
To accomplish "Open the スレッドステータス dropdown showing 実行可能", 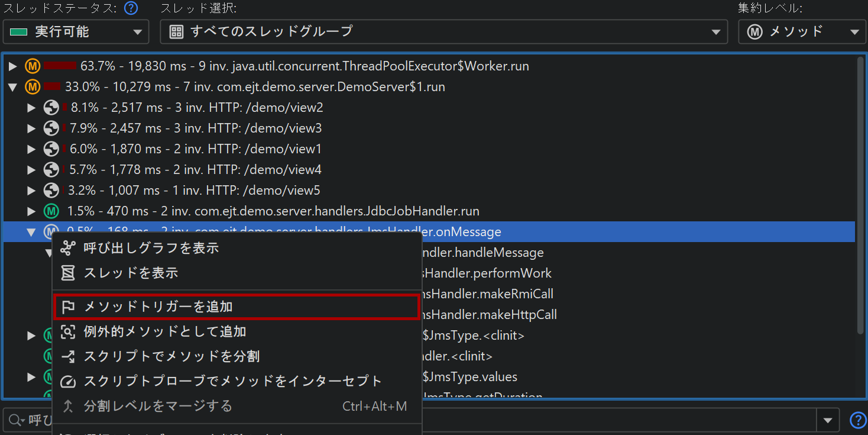I will (76, 32).
